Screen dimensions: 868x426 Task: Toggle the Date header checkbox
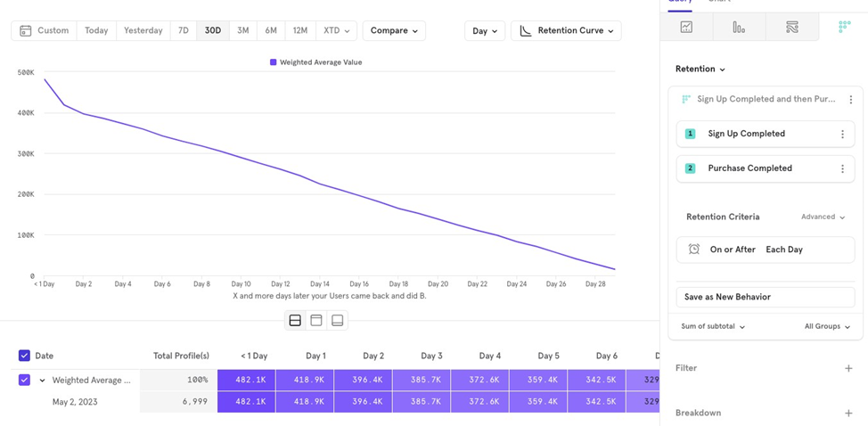(x=24, y=356)
